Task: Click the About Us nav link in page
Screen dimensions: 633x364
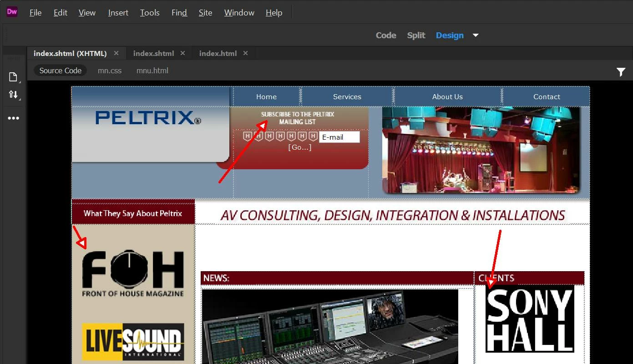Action: point(447,96)
